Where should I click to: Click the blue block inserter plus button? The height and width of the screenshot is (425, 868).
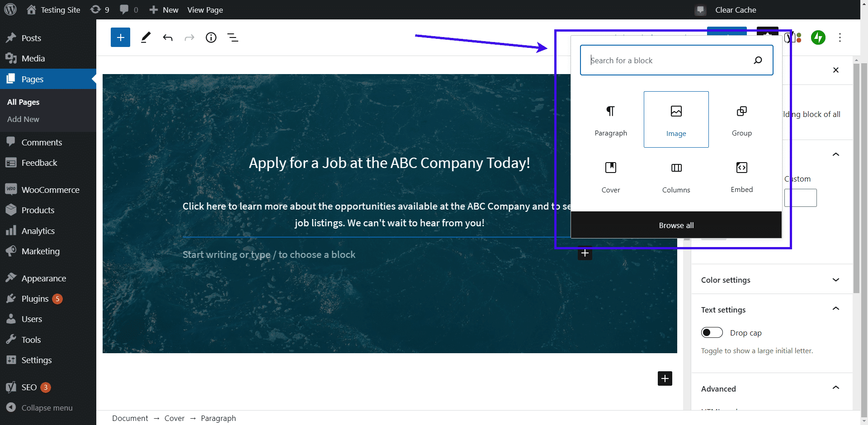click(120, 37)
